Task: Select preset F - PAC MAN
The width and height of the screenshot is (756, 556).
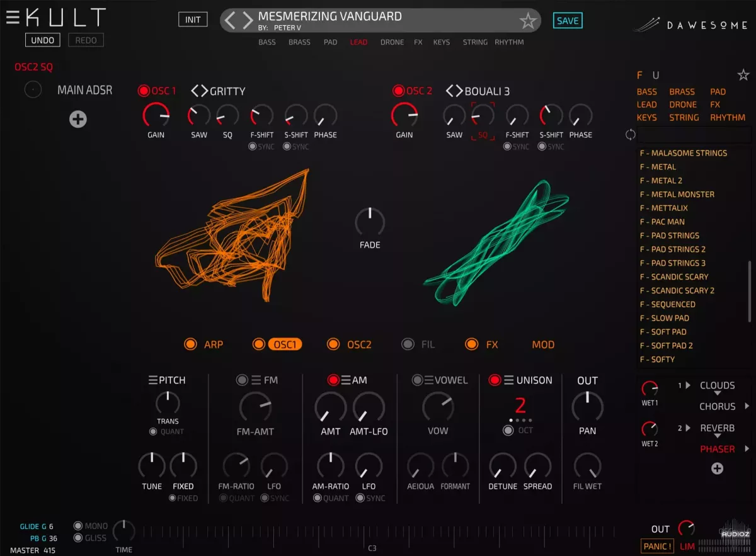Action: (662, 222)
